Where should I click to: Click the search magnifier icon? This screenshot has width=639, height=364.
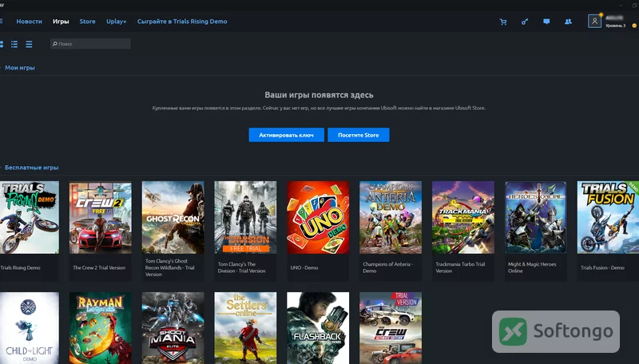coord(55,44)
